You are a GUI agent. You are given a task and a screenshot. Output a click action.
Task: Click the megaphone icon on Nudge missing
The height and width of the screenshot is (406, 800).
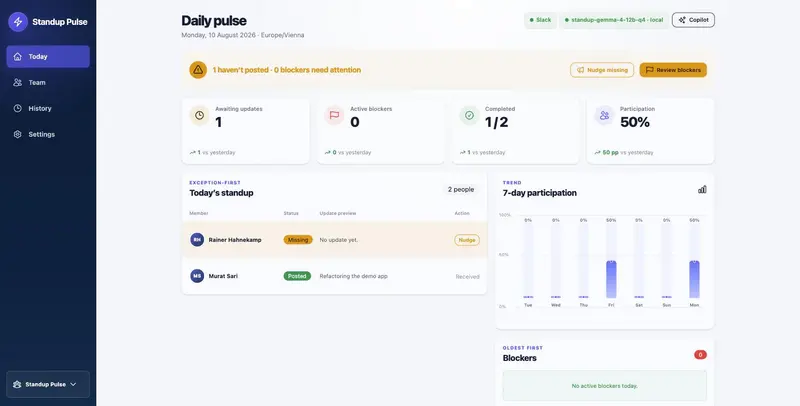pyautogui.click(x=580, y=70)
